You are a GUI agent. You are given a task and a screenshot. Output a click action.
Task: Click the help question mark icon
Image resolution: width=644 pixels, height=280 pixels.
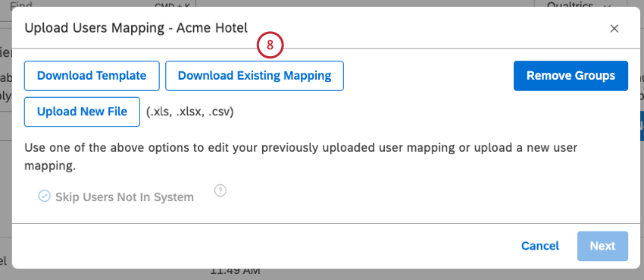[x=220, y=190]
